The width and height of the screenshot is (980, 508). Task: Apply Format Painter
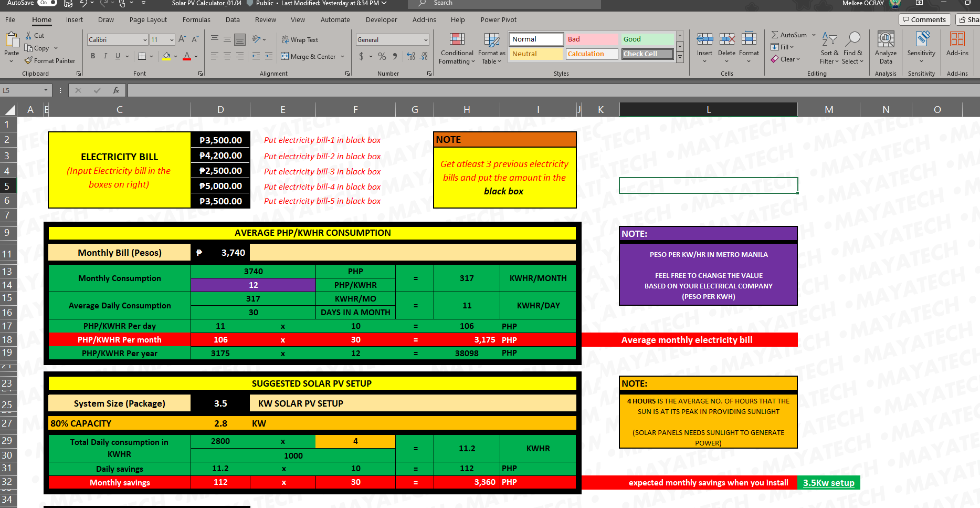(x=50, y=60)
